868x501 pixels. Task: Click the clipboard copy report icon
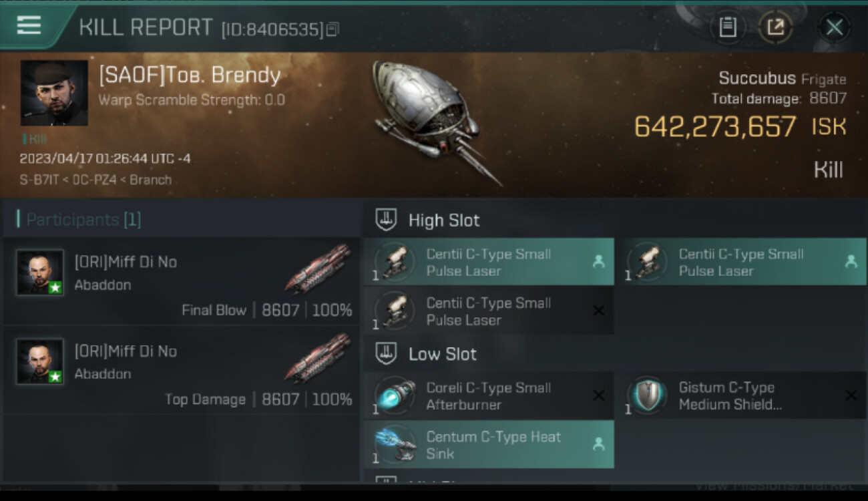point(728,27)
